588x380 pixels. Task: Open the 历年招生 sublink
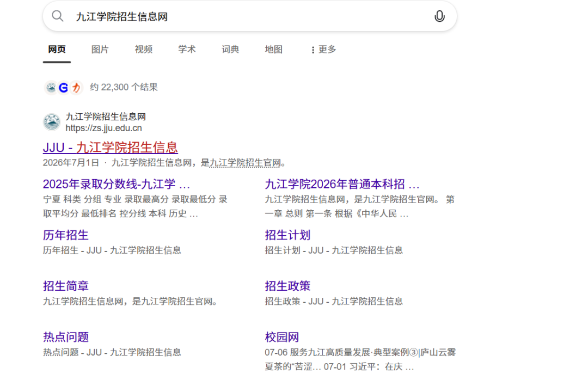pyautogui.click(x=66, y=235)
